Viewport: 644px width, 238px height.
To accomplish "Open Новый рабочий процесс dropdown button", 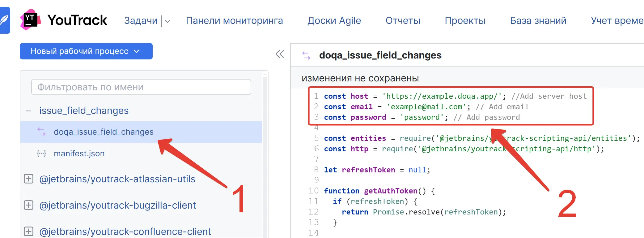I will click(x=86, y=51).
